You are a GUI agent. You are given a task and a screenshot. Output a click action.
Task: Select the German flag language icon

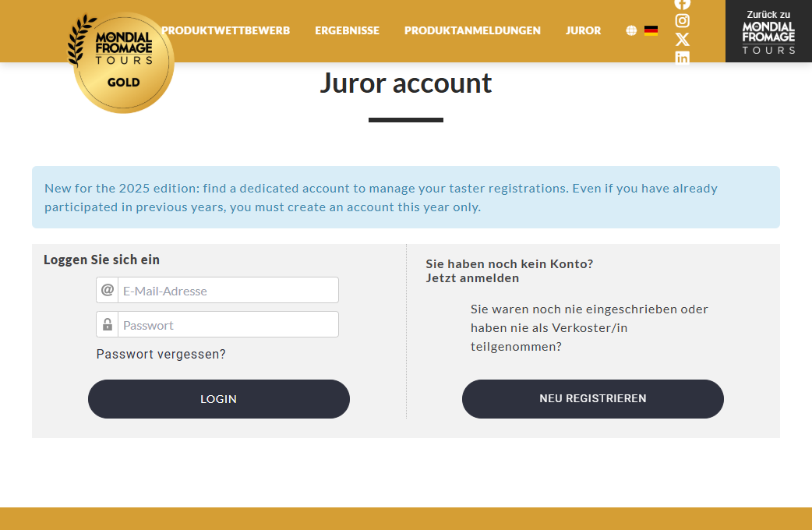point(651,30)
